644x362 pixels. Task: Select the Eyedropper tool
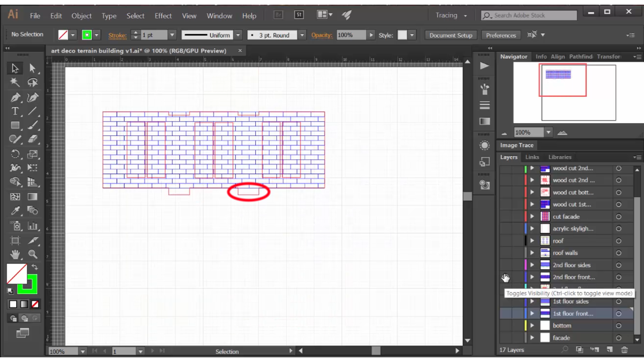(x=15, y=211)
